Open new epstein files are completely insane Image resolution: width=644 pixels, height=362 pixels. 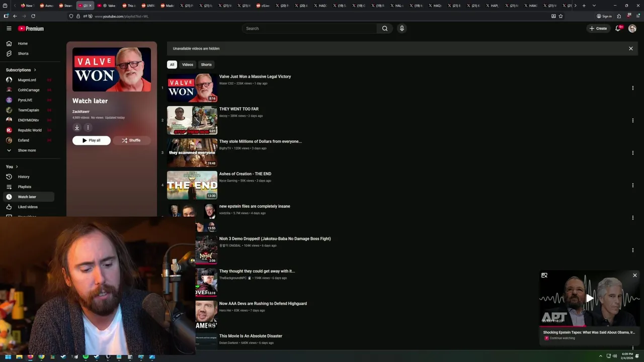255,206
